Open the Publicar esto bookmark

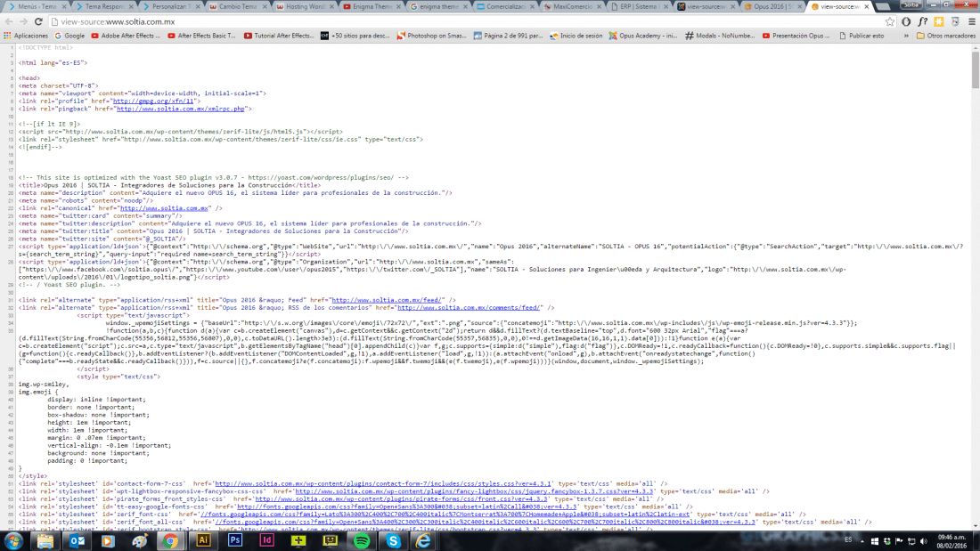(862, 36)
